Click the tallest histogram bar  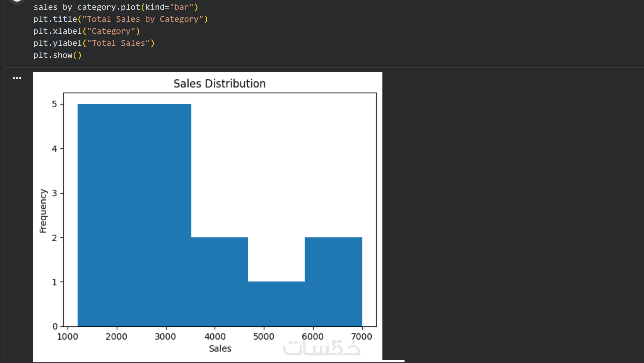point(134,215)
